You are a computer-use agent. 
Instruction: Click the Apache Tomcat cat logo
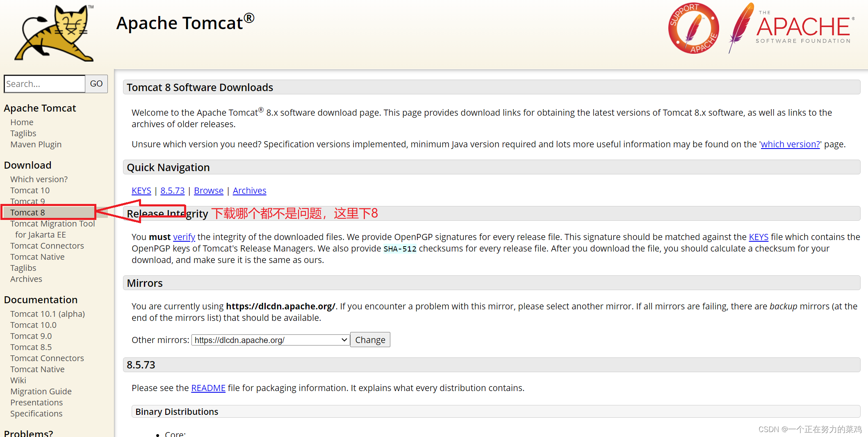point(54,33)
